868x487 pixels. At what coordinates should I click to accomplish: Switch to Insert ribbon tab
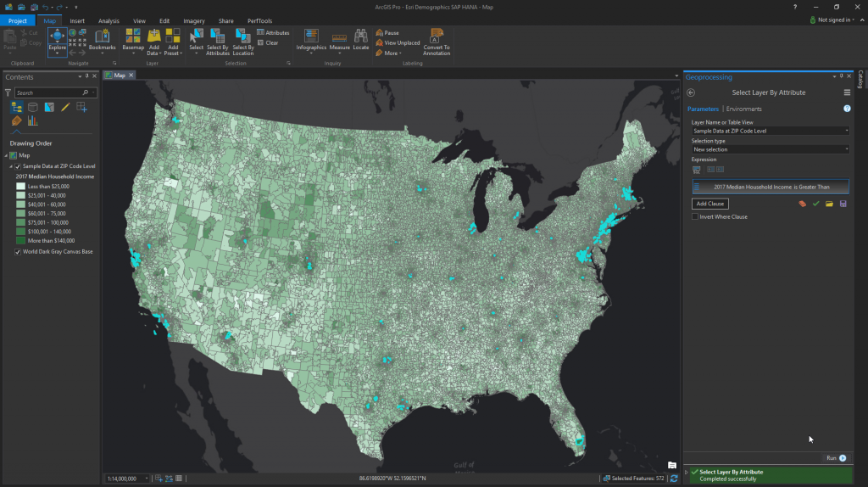point(77,20)
